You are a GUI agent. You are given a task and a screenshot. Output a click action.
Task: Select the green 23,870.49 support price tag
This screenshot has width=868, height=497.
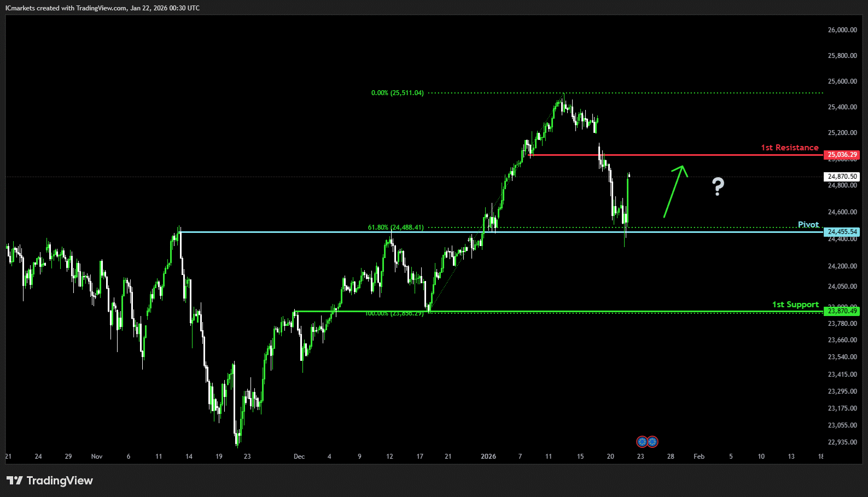[x=842, y=311]
